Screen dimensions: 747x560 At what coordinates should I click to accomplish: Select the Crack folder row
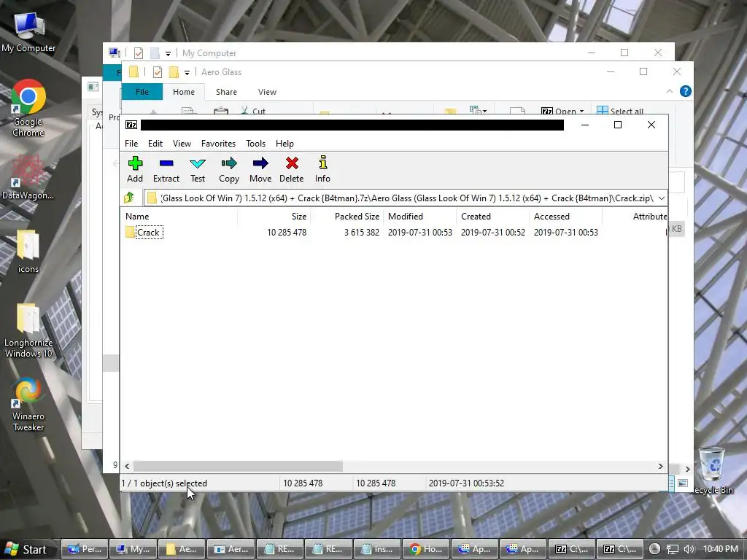[x=394, y=233]
